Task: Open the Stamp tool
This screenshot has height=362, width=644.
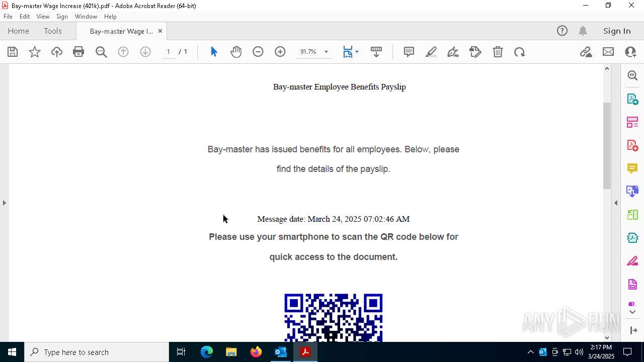Action: [x=475, y=52]
